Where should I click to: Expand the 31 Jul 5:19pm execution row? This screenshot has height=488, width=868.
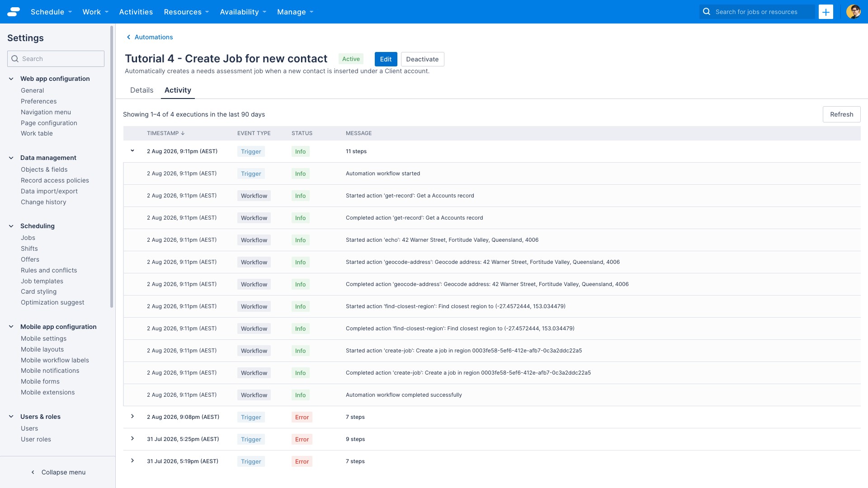coord(132,461)
